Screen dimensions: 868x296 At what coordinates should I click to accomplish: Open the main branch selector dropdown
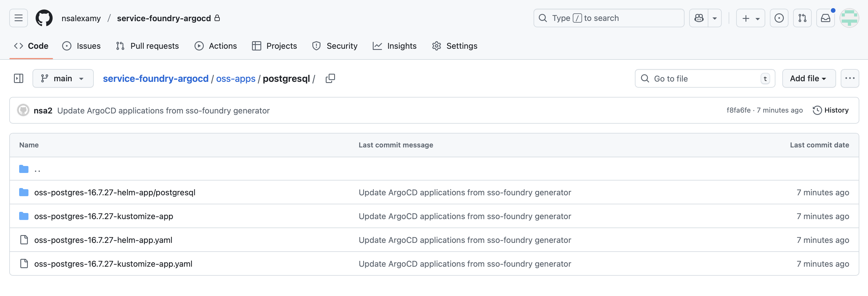(63, 78)
